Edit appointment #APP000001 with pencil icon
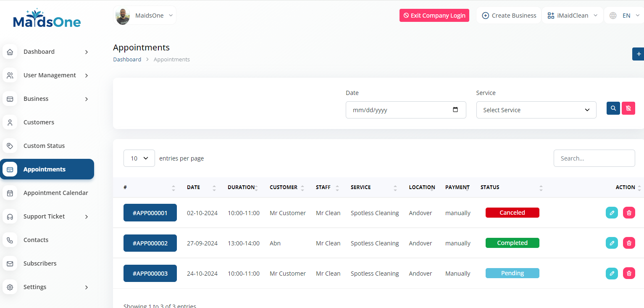 point(612,213)
